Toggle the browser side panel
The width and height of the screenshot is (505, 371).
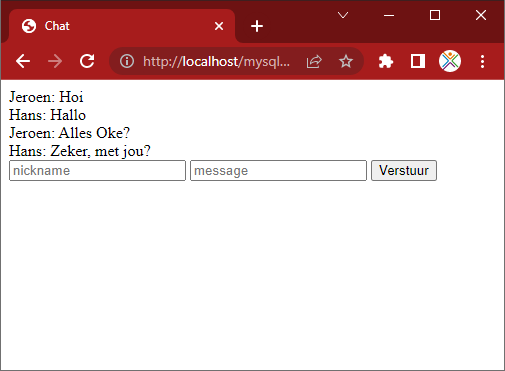click(418, 61)
